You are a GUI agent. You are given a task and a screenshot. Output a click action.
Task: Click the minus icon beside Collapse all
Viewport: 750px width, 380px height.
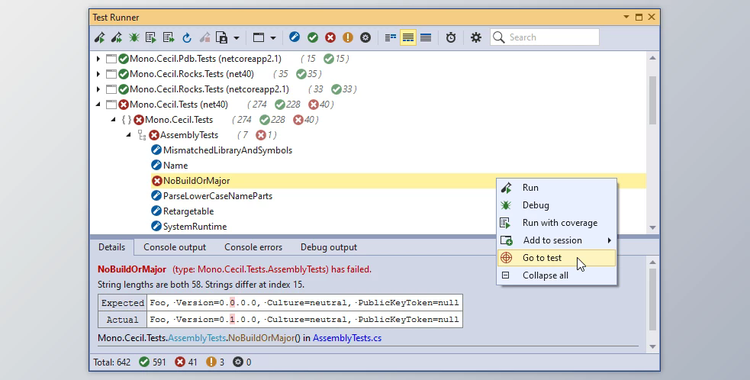tap(506, 275)
